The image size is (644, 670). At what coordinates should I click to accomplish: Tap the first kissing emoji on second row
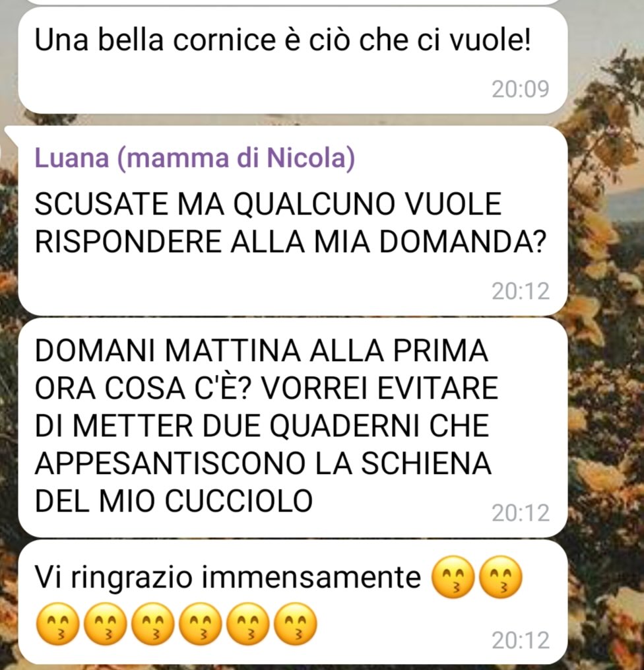coord(57,624)
